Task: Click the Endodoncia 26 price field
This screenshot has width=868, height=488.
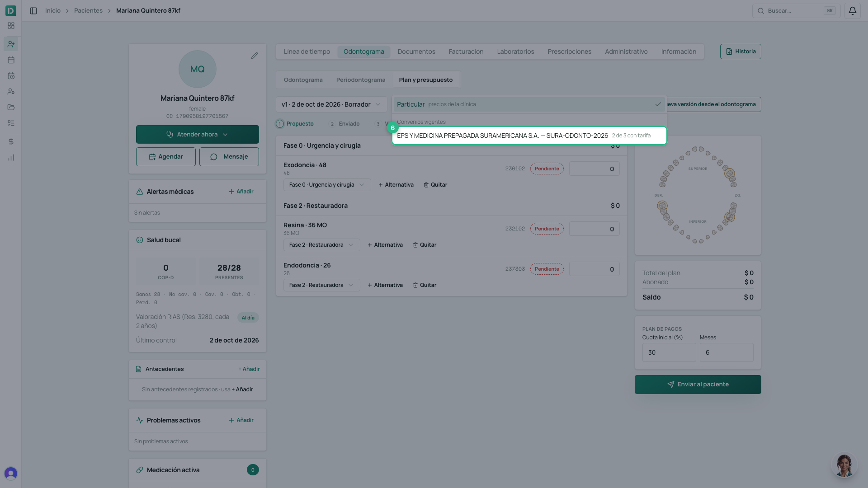Action: point(594,269)
